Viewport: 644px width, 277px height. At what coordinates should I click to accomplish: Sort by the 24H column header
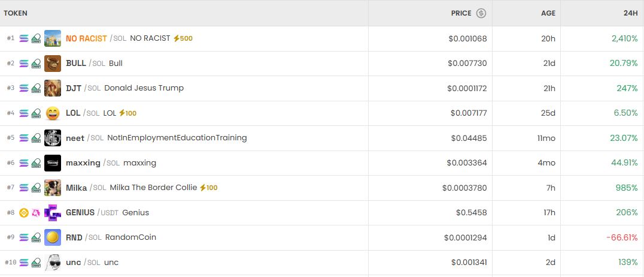pyautogui.click(x=630, y=13)
